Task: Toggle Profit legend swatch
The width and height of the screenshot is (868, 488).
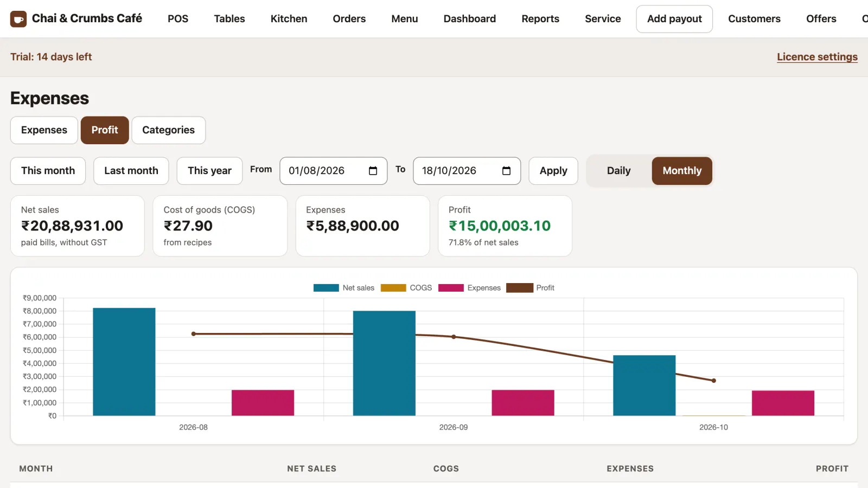Action: pos(520,288)
